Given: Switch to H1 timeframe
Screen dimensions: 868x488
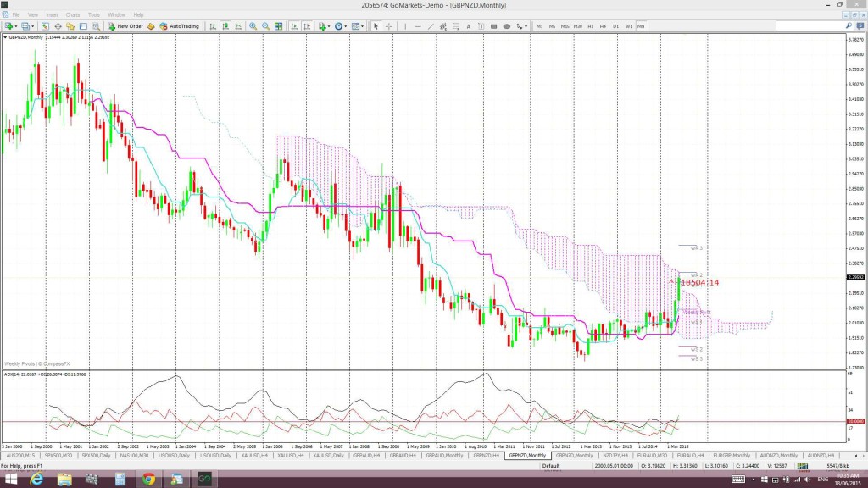Looking at the screenshot, I should coord(591,26).
